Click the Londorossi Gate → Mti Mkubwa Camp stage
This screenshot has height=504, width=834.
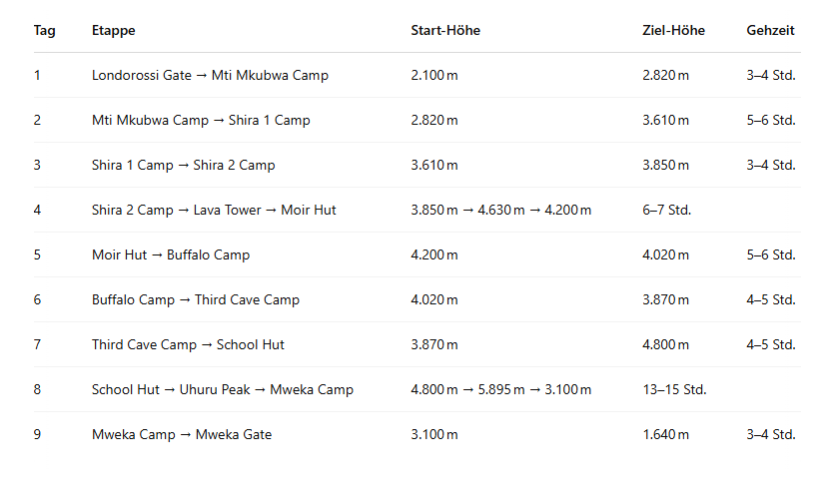(210, 76)
